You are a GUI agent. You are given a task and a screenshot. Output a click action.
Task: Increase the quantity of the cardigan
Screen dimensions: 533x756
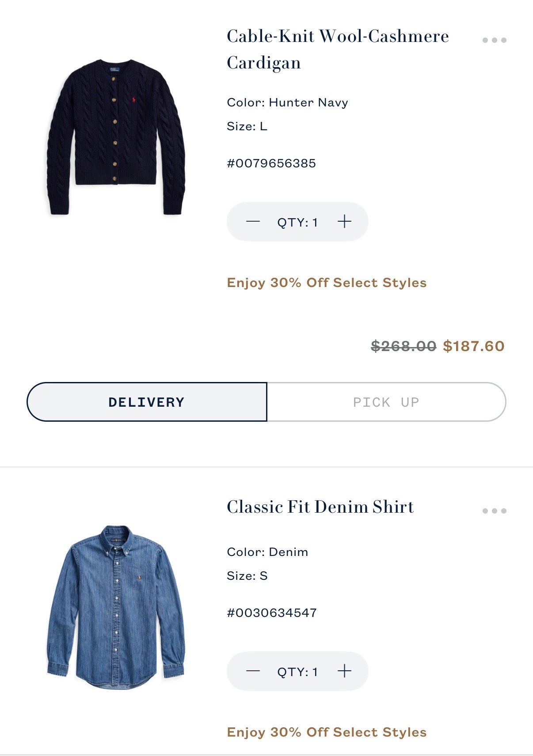coord(344,222)
